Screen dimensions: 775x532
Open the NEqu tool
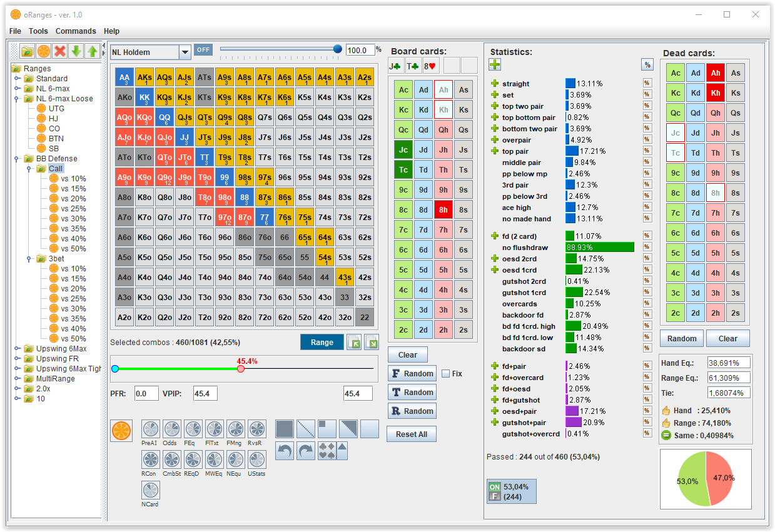click(x=236, y=459)
